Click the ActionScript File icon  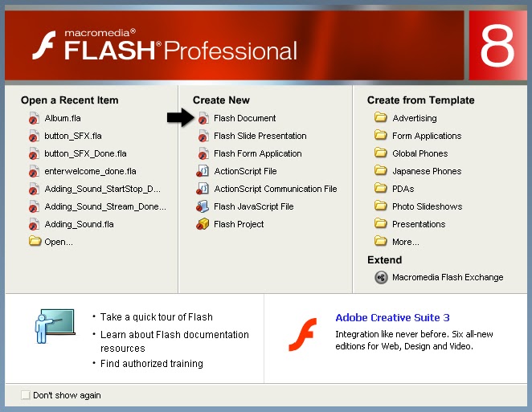click(x=203, y=171)
